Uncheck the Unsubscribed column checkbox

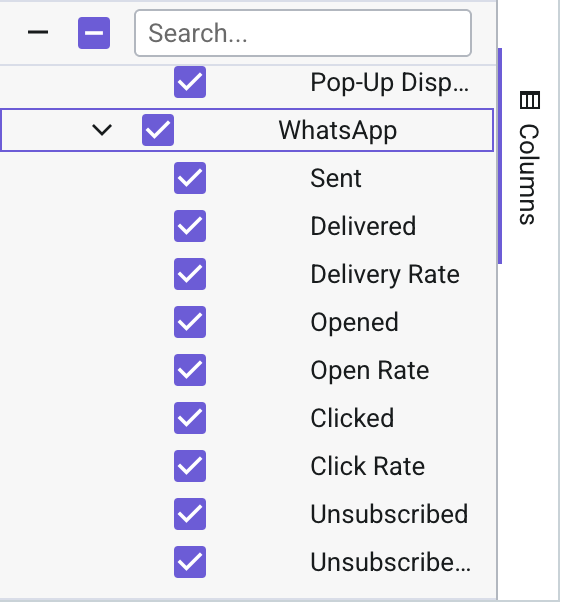click(x=190, y=514)
